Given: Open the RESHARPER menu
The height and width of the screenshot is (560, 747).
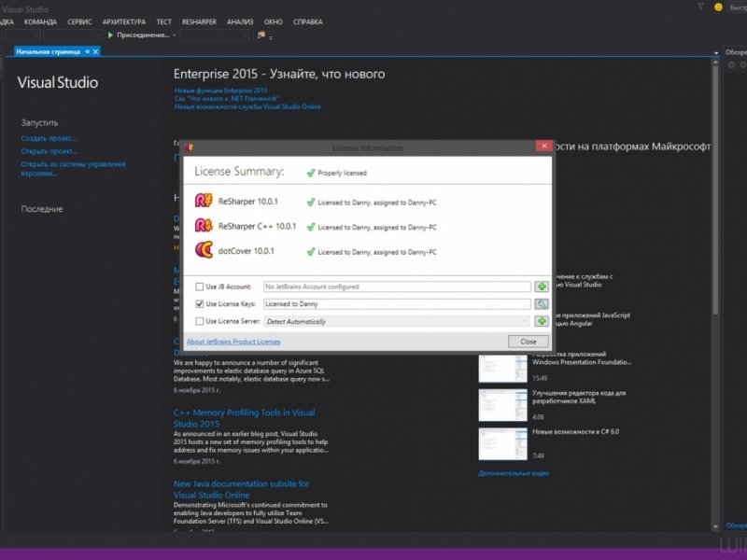Looking at the screenshot, I should pos(199,21).
